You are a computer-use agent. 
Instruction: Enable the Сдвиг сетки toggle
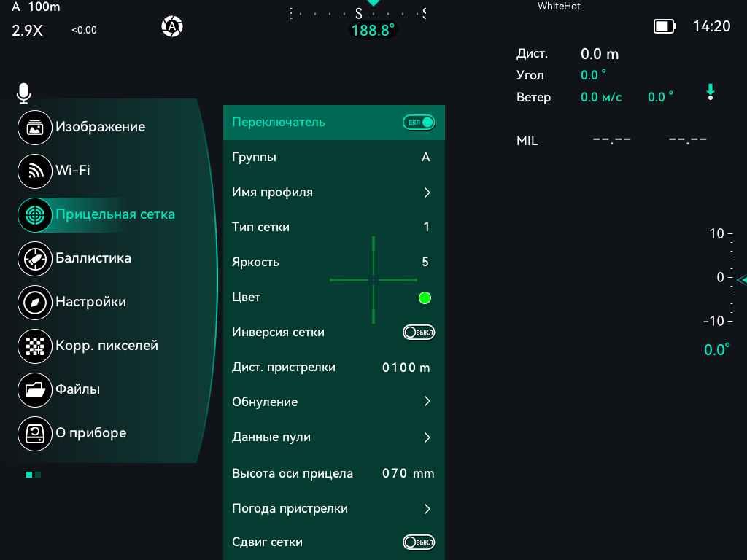[419, 542]
